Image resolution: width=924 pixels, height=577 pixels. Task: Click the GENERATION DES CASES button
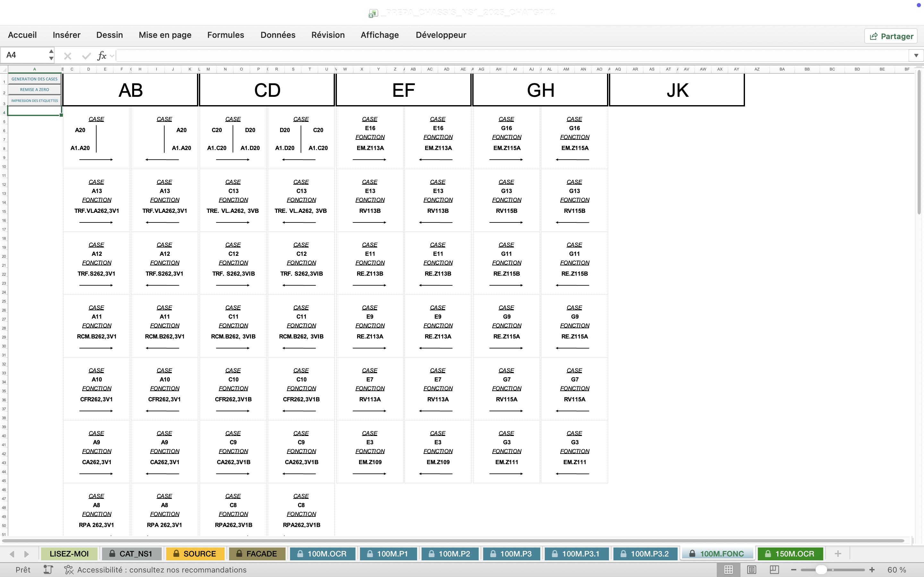coord(34,79)
